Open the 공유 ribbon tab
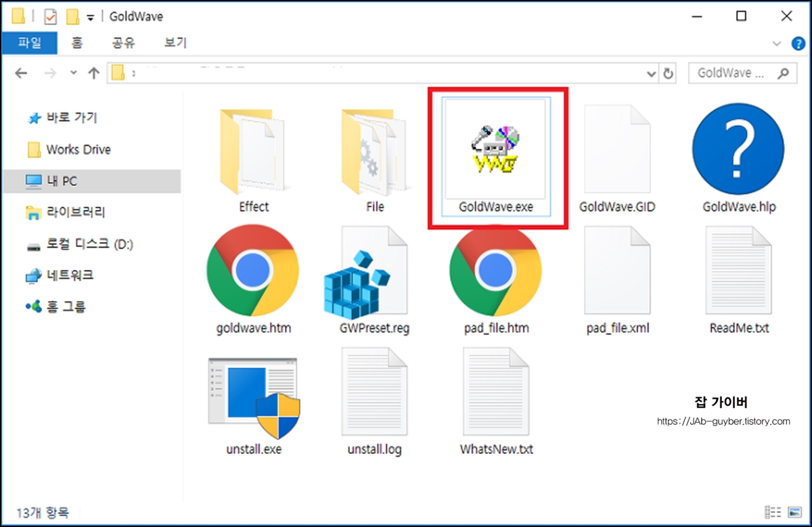 (x=124, y=43)
